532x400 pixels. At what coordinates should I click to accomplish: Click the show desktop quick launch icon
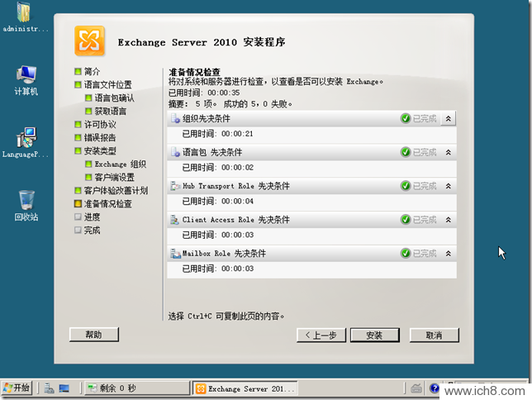pos(64,388)
